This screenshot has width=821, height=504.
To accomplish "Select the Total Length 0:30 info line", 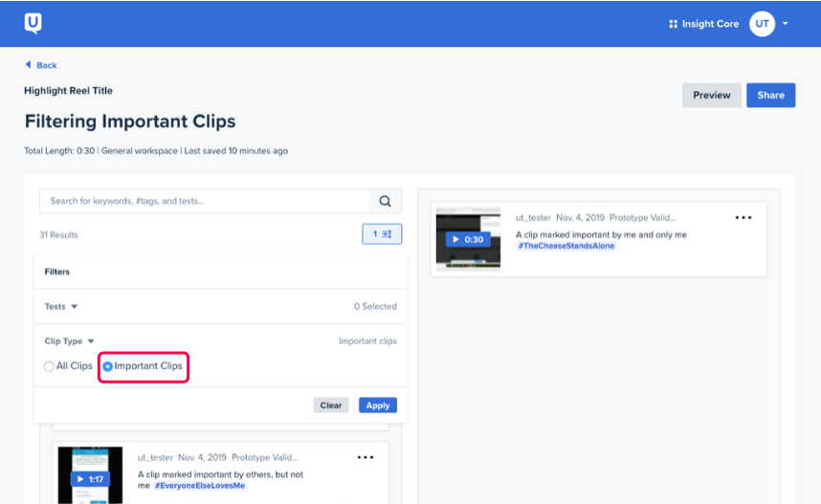I will coord(156,151).
